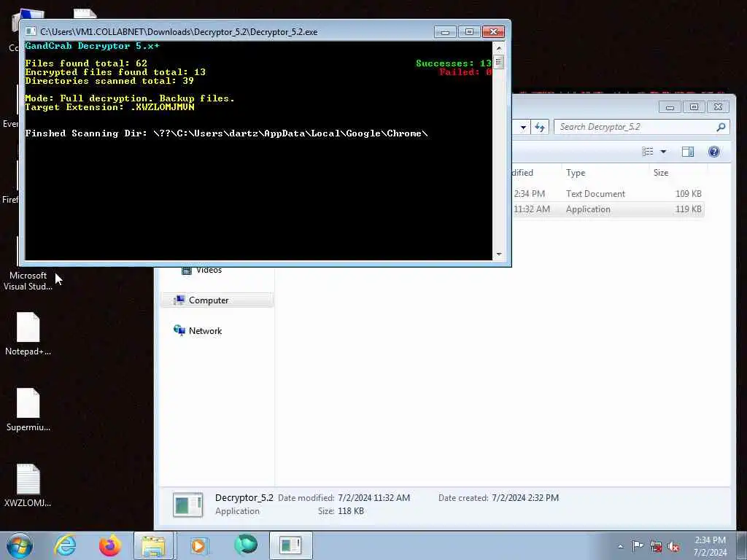
Task: Click the green round app taskbar icon
Action: [x=246, y=545]
